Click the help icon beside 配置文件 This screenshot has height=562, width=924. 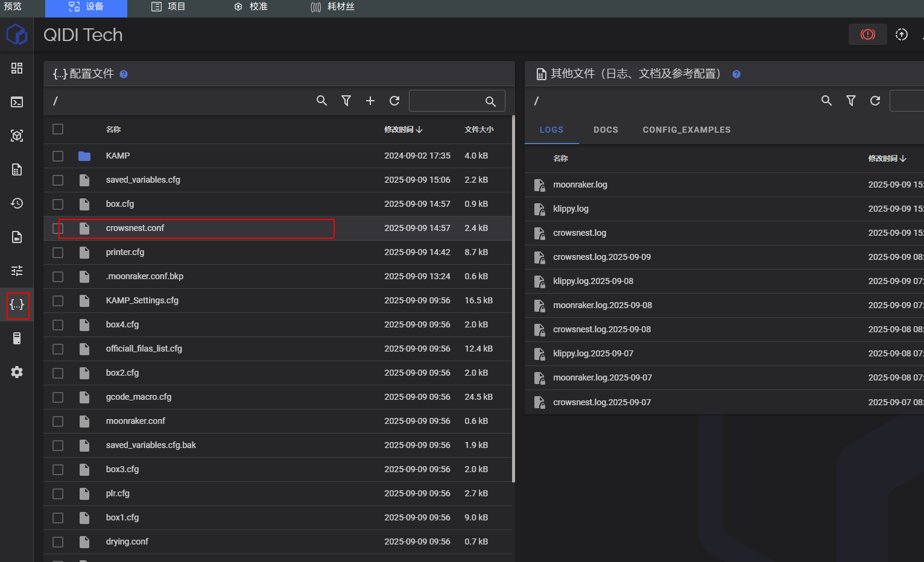point(124,74)
